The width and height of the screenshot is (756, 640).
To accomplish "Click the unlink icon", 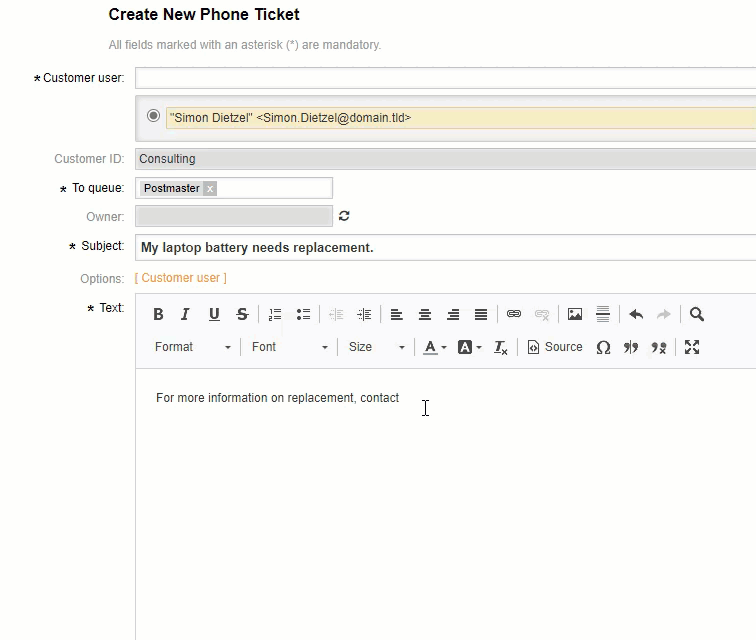I will (x=542, y=314).
